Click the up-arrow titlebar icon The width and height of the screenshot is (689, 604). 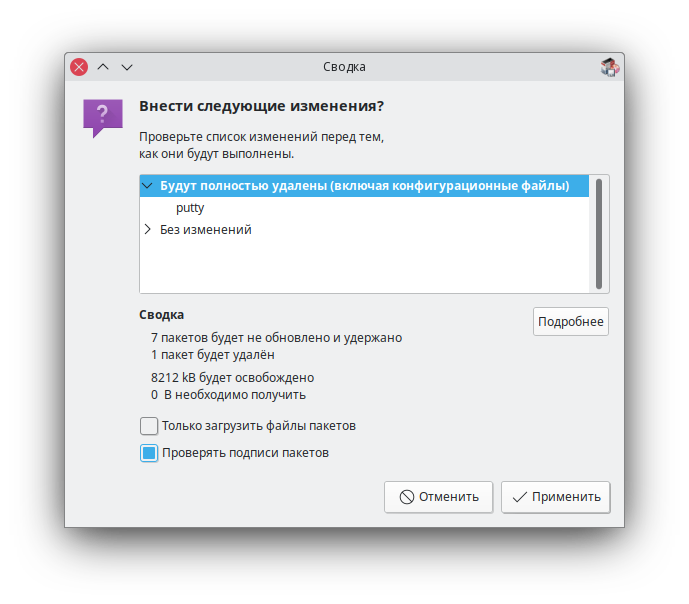click(x=103, y=67)
